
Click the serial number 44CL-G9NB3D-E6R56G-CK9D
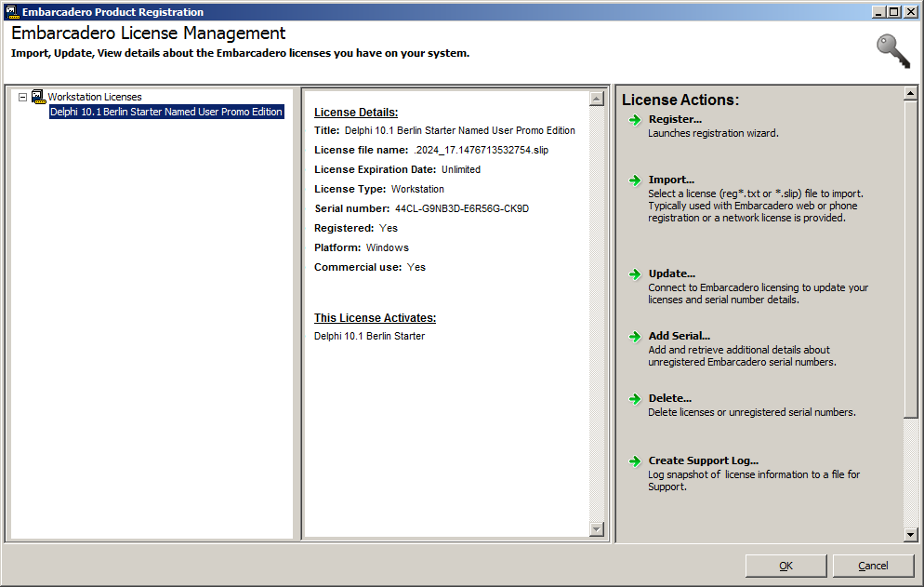[x=461, y=208]
